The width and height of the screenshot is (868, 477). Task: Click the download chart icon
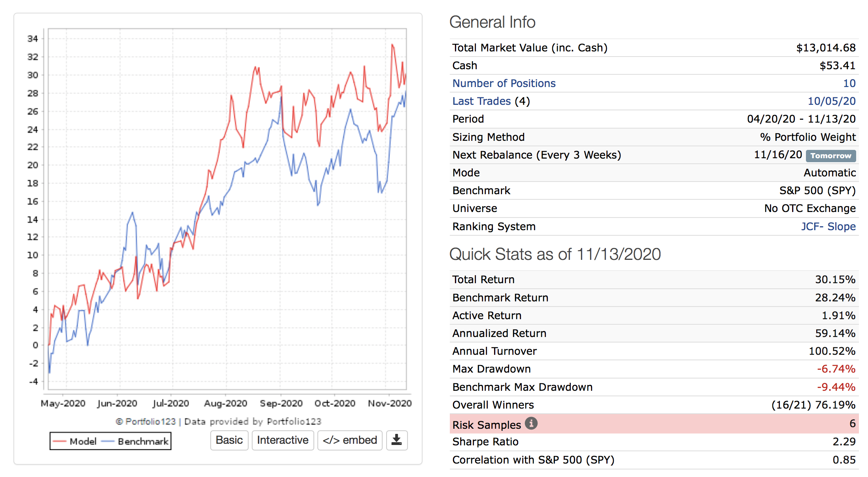(x=396, y=440)
